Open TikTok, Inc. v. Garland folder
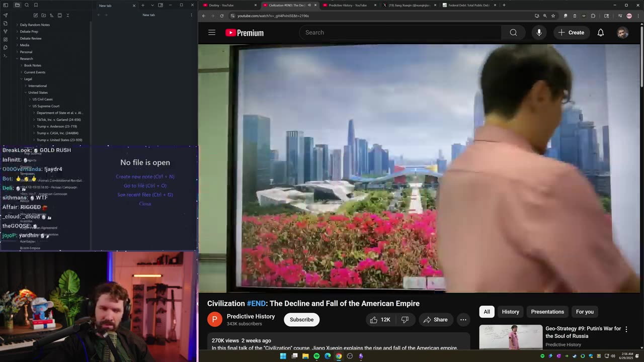644x362 pixels. click(59, 120)
